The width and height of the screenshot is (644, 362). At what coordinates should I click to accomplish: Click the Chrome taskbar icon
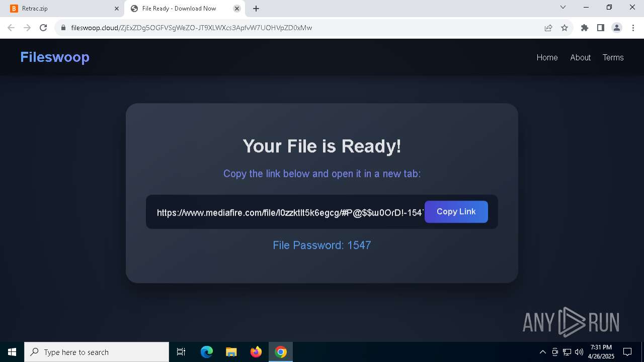(281, 352)
